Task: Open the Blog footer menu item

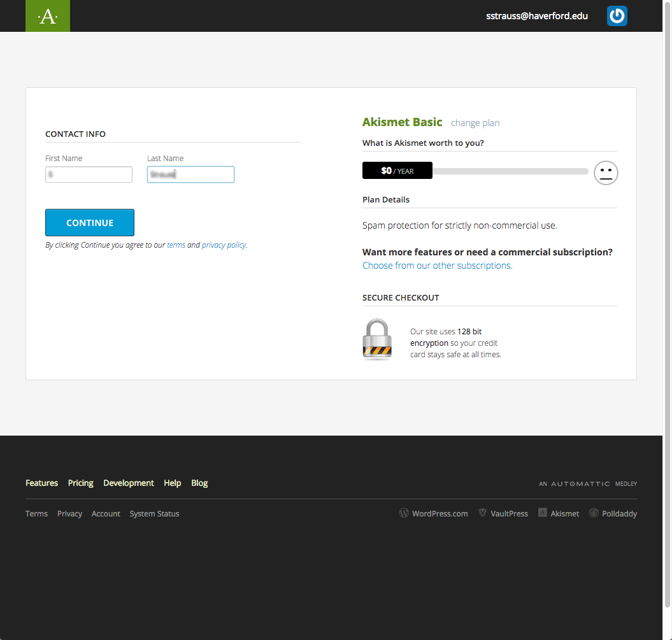Action: (199, 483)
